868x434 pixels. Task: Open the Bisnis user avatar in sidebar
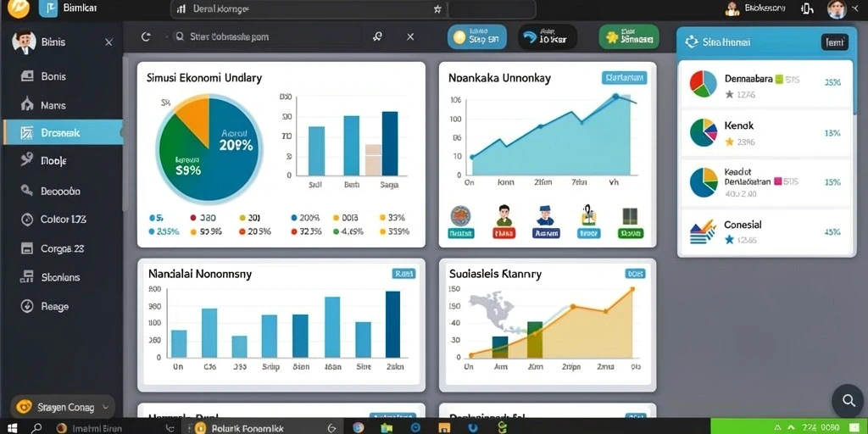click(23, 42)
